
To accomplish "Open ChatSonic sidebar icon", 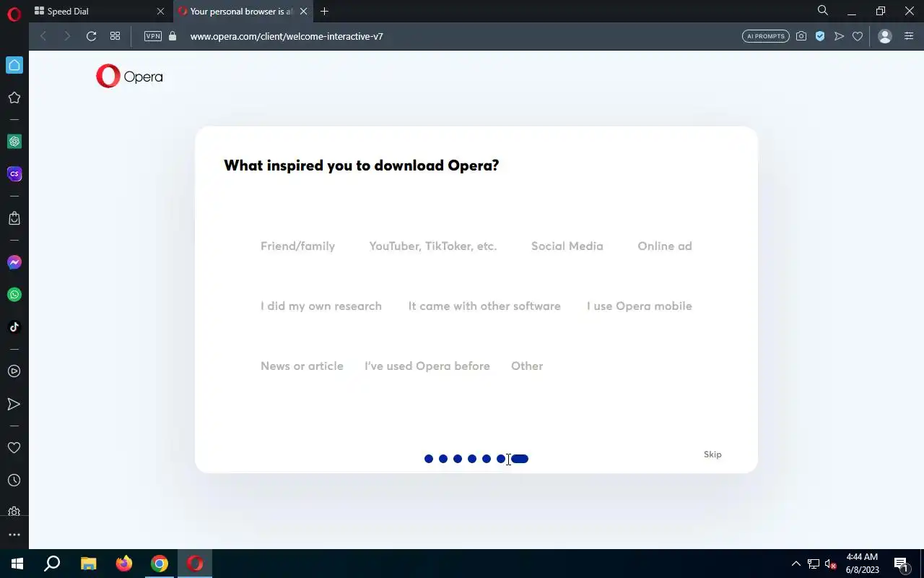I will pyautogui.click(x=14, y=174).
